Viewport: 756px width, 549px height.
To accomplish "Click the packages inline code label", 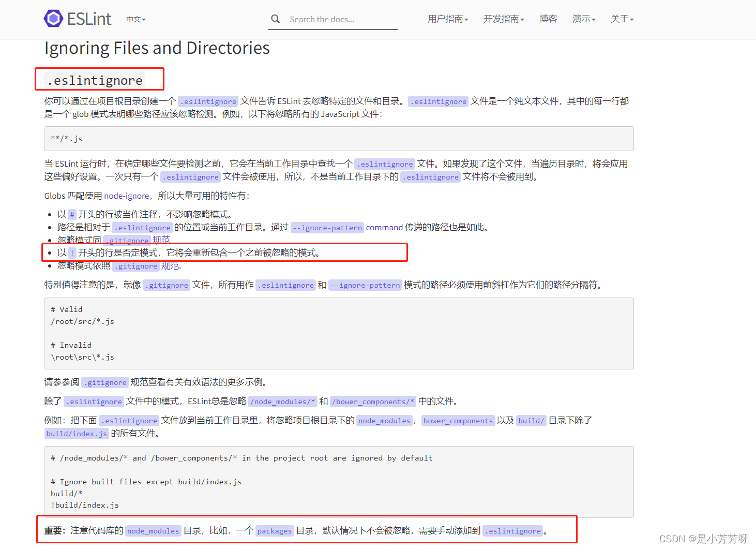I will (275, 530).
